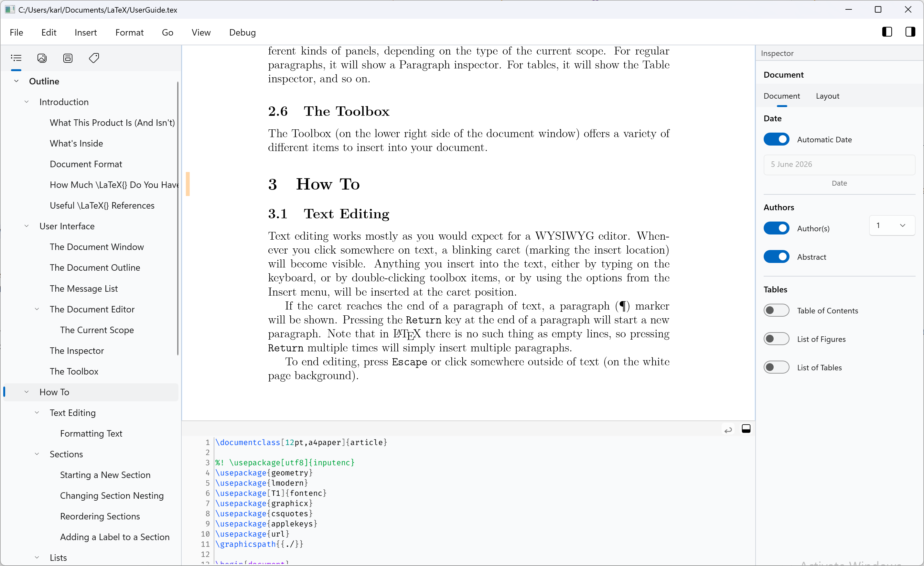Click the application icon in title bar
Image resolution: width=924 pixels, height=566 pixels.
[9, 9]
